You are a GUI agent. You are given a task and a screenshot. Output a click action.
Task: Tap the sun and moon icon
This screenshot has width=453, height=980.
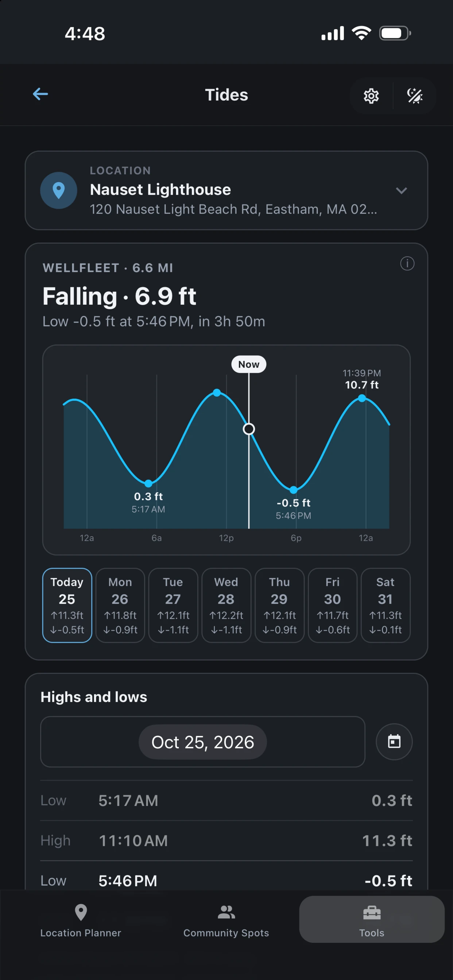pyautogui.click(x=415, y=96)
